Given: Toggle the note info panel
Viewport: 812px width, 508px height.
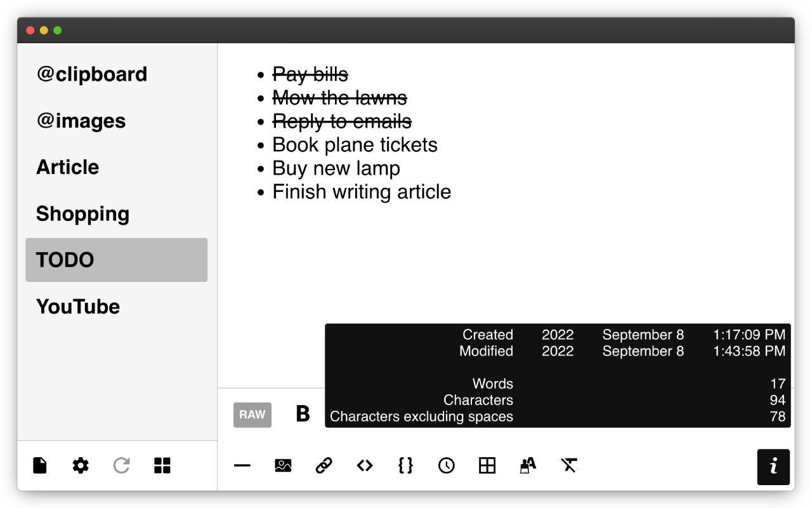Looking at the screenshot, I should click(773, 467).
